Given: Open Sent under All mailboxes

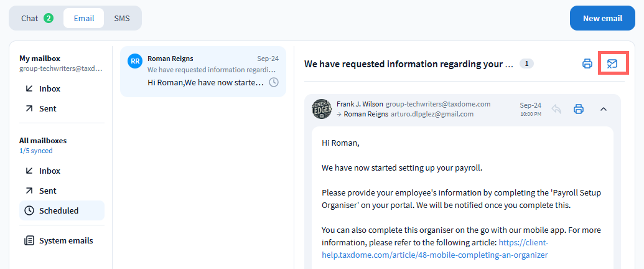Looking at the screenshot, I should (47, 191).
